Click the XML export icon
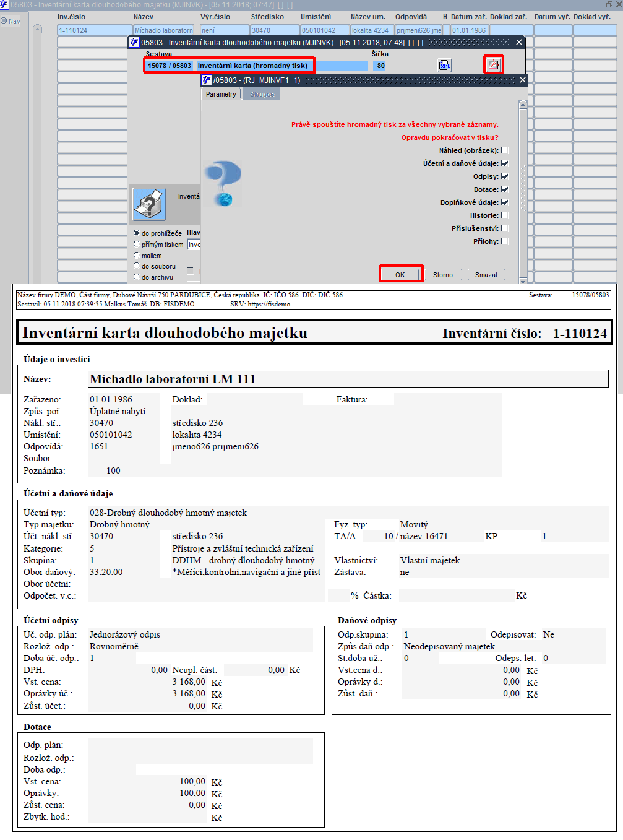The width and height of the screenshot is (623, 840). (x=444, y=65)
